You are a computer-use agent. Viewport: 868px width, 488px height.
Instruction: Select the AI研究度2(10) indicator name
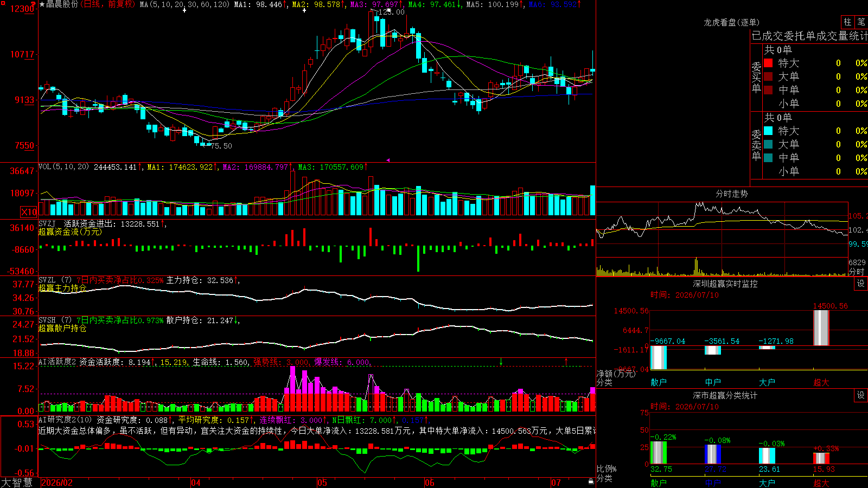tap(66, 420)
